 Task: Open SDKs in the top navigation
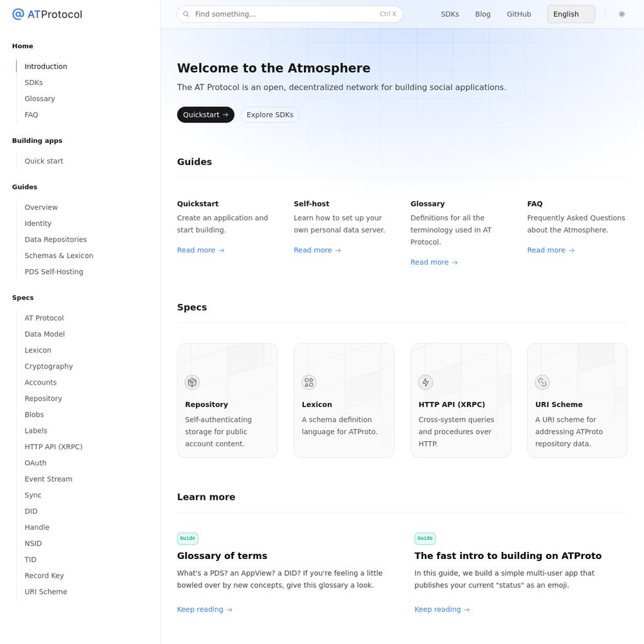tap(450, 14)
